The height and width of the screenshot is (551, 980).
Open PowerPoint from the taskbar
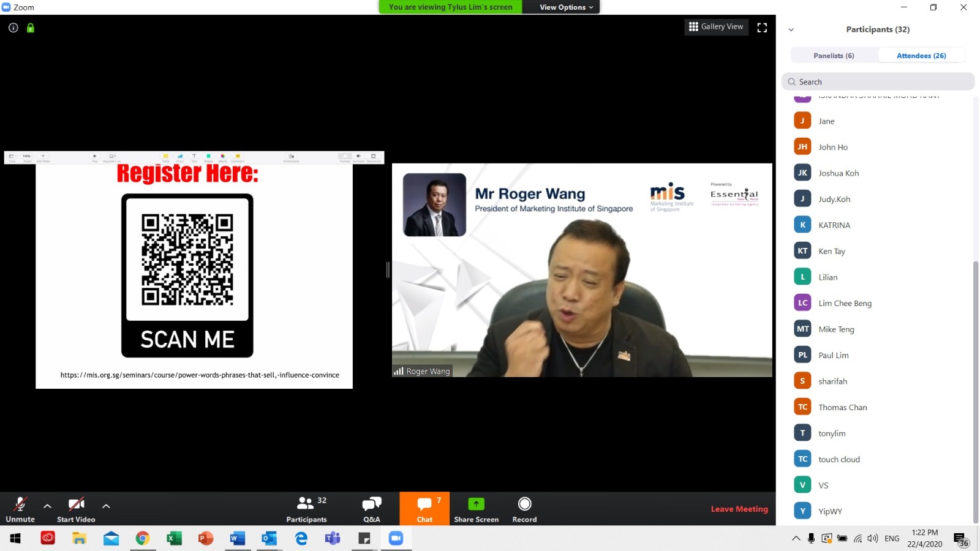(x=206, y=538)
